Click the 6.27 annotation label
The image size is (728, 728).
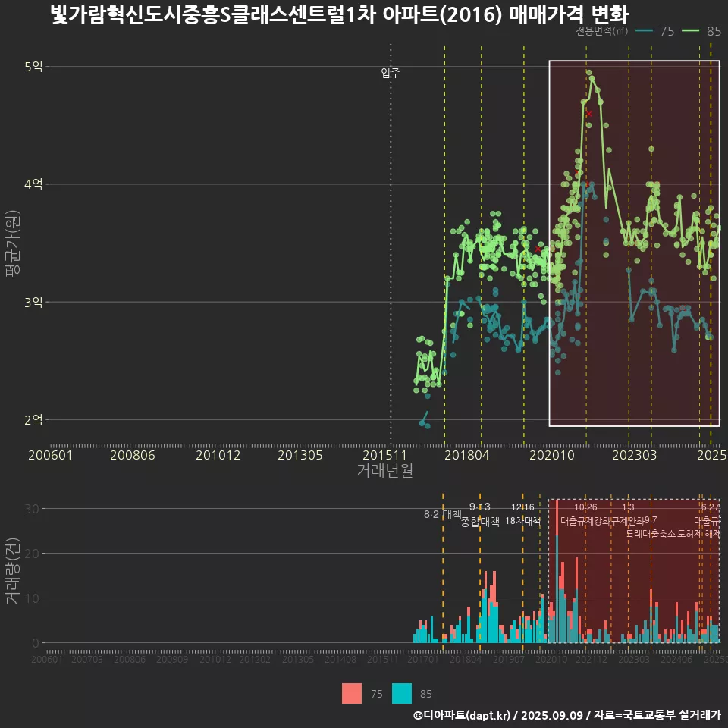point(711,507)
